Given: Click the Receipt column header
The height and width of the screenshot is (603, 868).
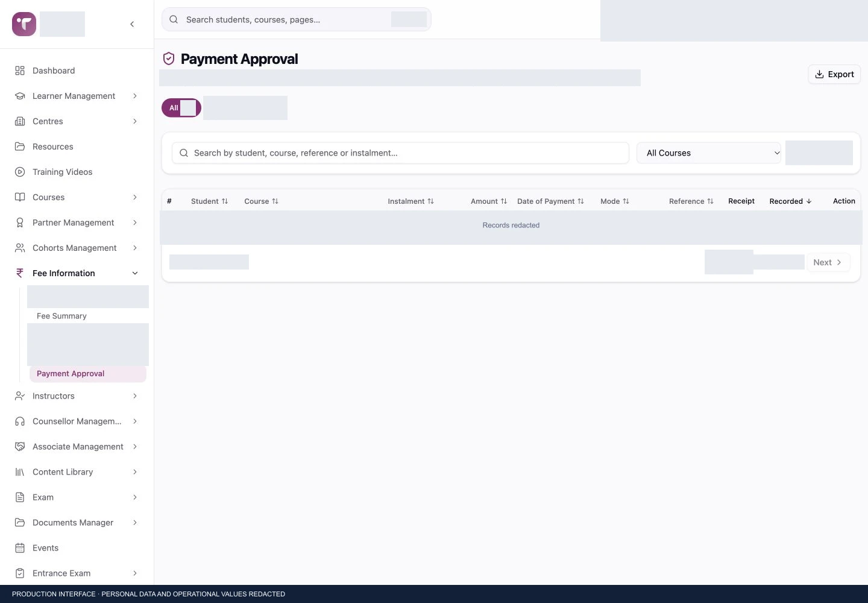Looking at the screenshot, I should tap(741, 201).
